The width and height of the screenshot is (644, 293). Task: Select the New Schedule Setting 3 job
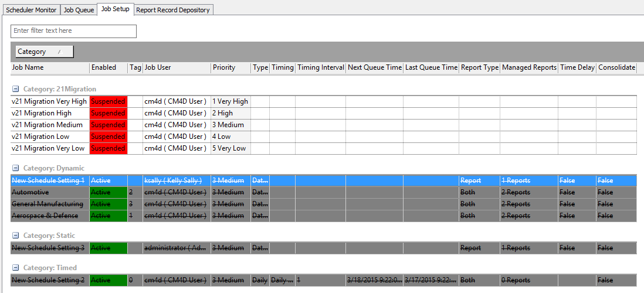click(x=48, y=248)
